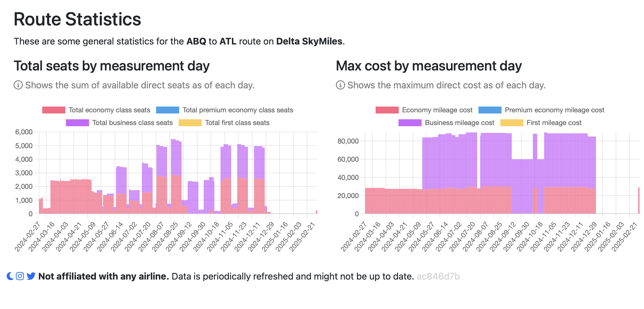Toggle Total economy class seats legend swatch
Screen dimensions: 644x309
54,110
